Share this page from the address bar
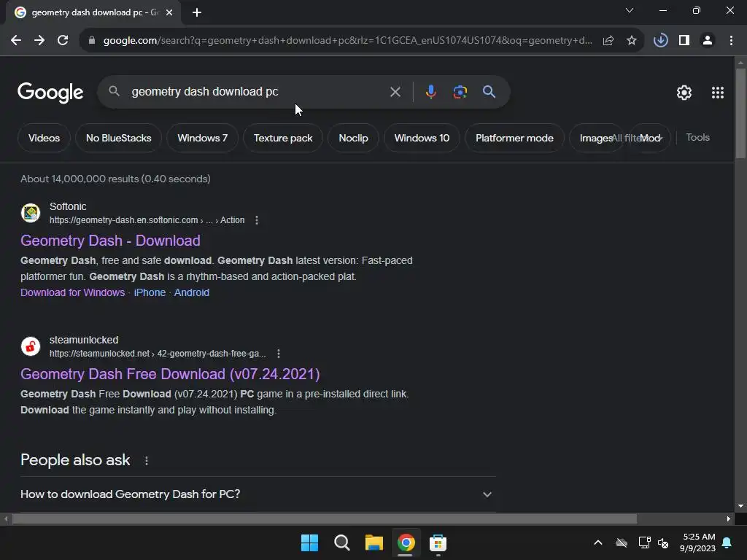Viewport: 747px width, 560px height. pos(608,41)
